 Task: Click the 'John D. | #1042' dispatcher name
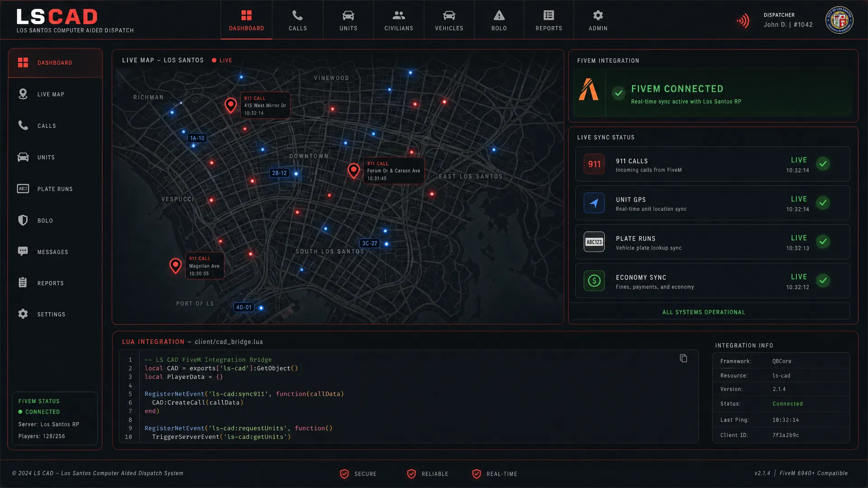tap(788, 24)
